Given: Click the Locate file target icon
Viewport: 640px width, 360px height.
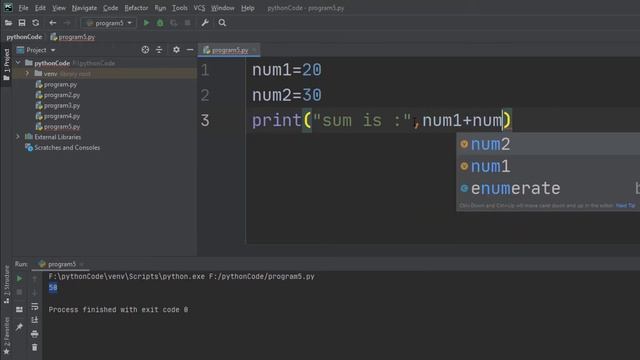Looking at the screenshot, I should pos(145,50).
